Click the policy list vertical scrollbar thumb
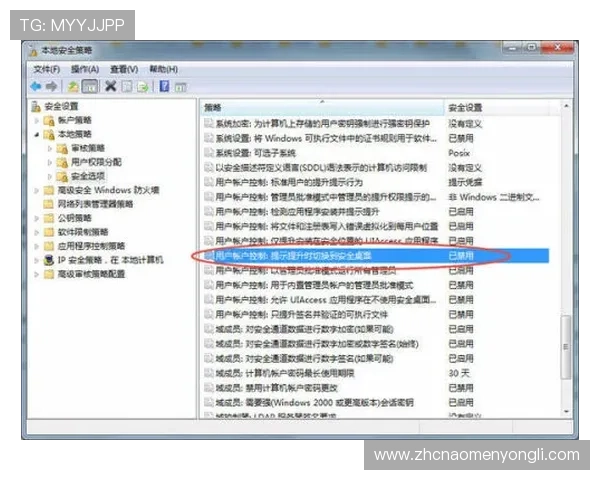The height and width of the screenshot is (480, 600). click(x=566, y=347)
